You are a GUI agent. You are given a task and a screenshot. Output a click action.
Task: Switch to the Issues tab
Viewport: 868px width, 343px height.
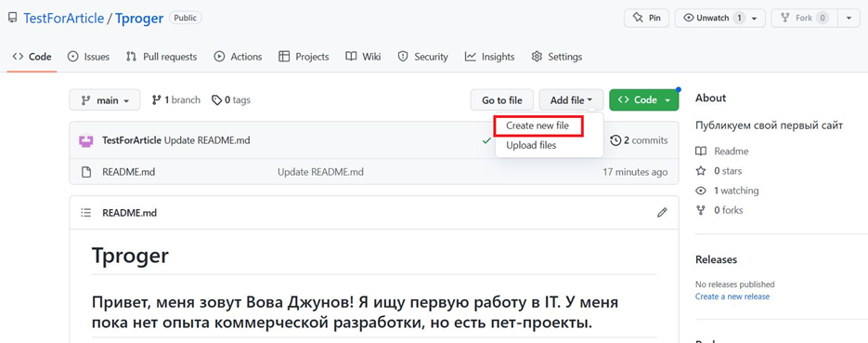tap(88, 57)
